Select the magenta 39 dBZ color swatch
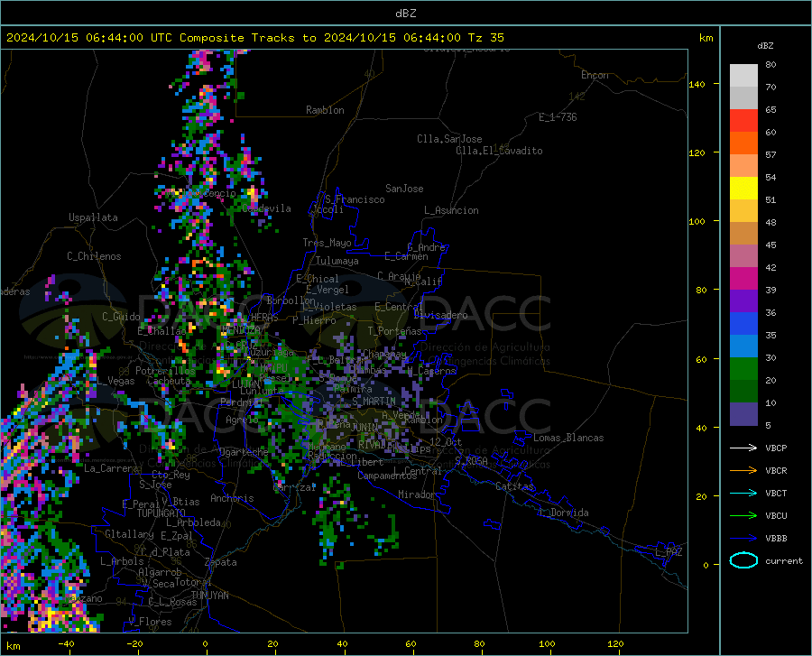 pyautogui.click(x=743, y=279)
